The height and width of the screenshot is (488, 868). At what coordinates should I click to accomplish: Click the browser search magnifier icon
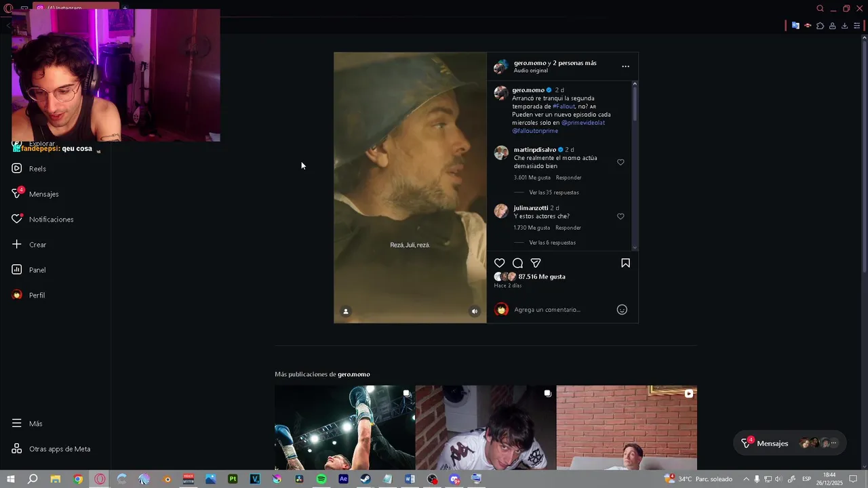click(x=820, y=9)
